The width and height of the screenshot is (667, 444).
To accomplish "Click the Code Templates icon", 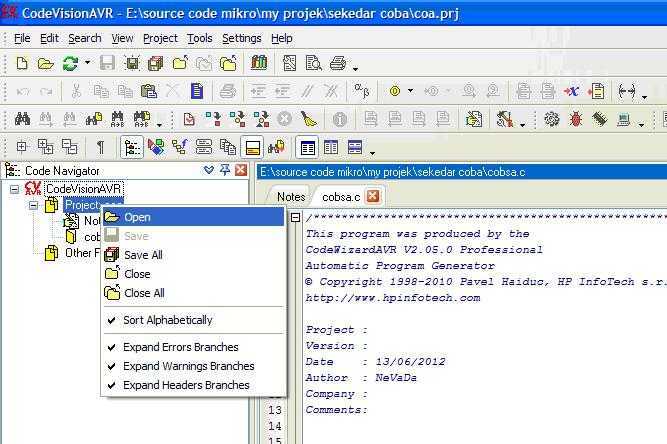I will 204,148.
